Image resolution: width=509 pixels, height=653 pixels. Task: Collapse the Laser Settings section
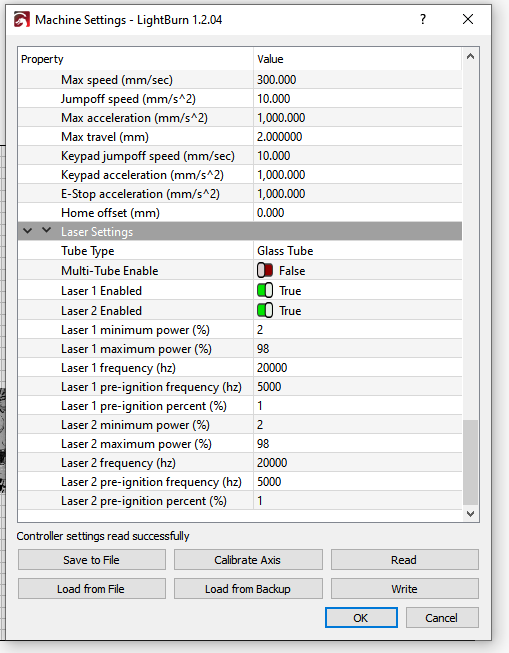click(x=27, y=231)
